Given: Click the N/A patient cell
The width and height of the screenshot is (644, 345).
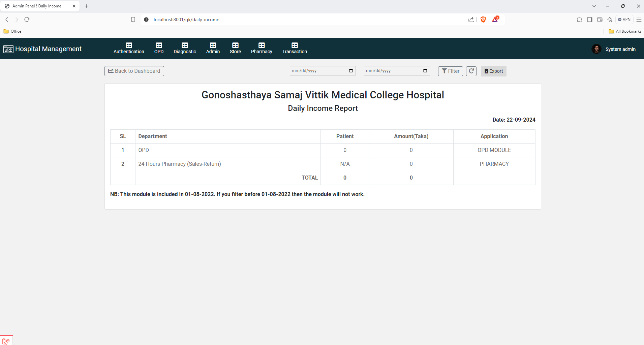Looking at the screenshot, I should tap(345, 164).
